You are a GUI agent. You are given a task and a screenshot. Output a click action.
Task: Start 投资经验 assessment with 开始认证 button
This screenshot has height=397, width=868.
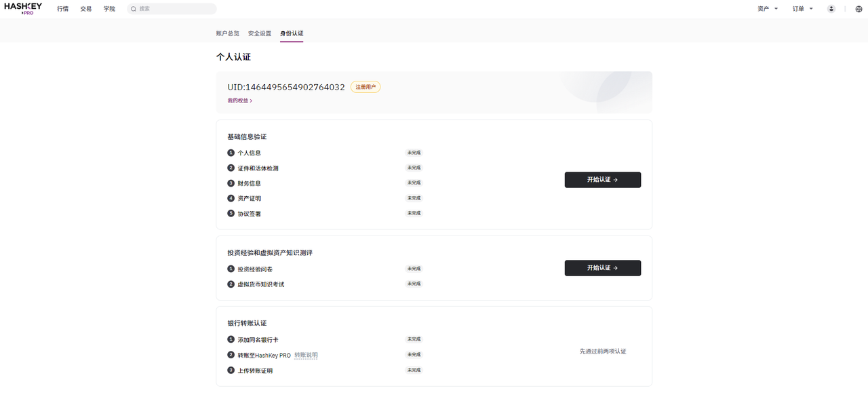603,268
